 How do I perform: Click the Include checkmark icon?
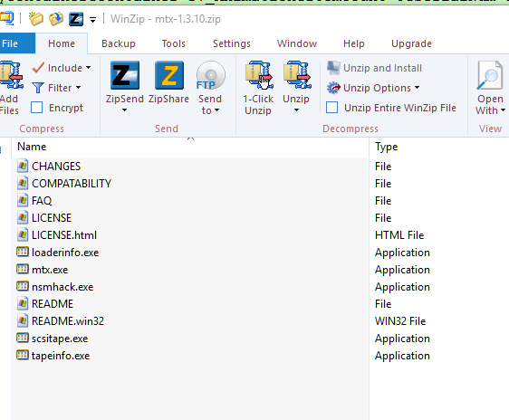tap(38, 68)
